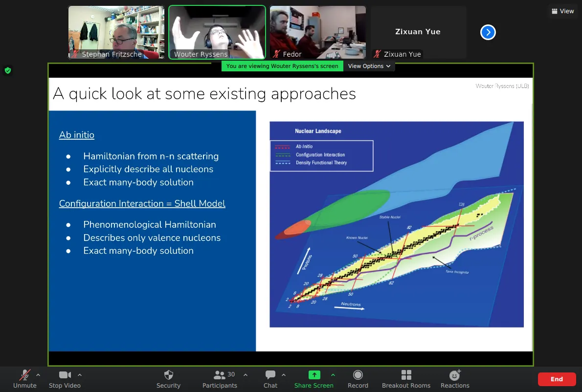Click the muted mic icon on Stephan Fritzsche

click(75, 54)
